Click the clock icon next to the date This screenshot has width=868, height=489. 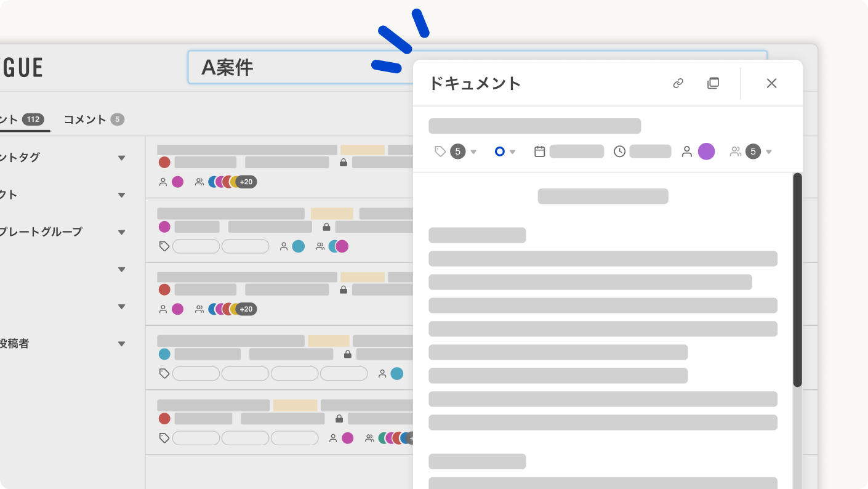[619, 152]
